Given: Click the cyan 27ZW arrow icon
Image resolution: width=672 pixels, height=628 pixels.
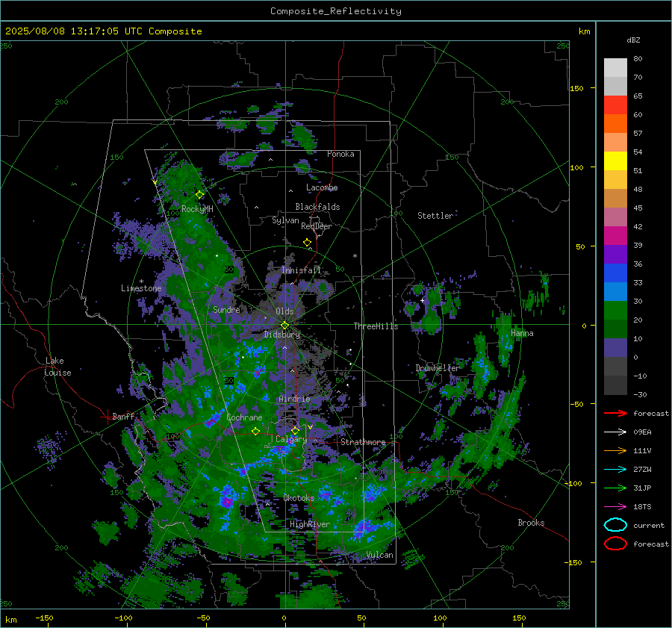Looking at the screenshot, I should click(615, 470).
